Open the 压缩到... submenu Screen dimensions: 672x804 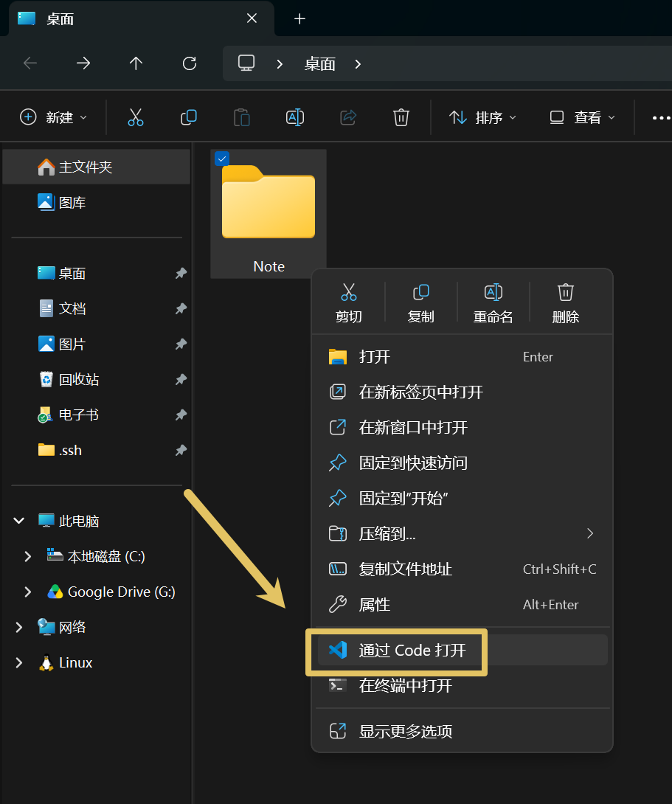pos(463,534)
